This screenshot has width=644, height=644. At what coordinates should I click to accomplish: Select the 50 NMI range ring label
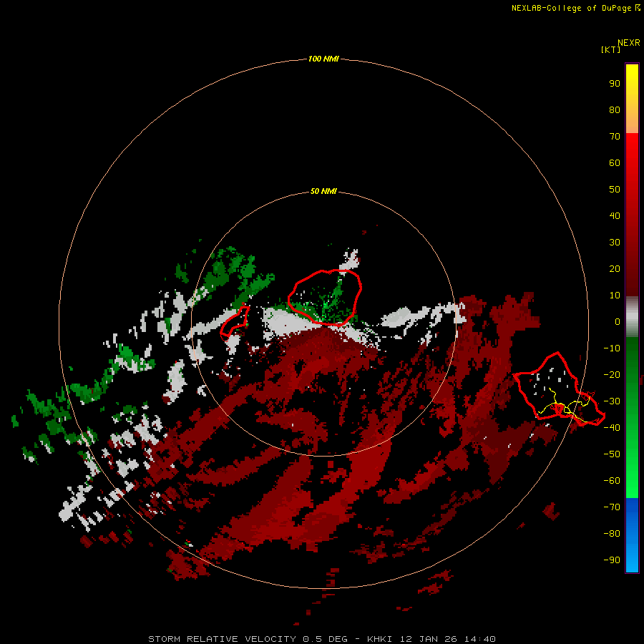(323, 191)
